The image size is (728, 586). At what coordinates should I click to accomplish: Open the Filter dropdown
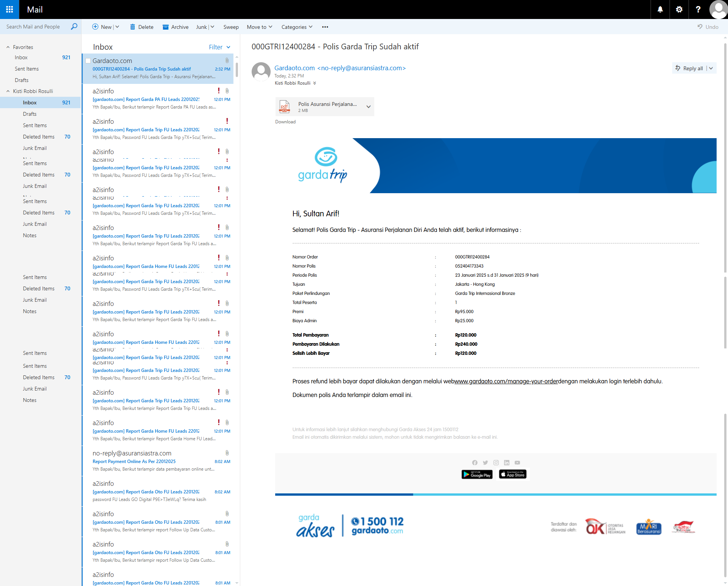pos(219,47)
